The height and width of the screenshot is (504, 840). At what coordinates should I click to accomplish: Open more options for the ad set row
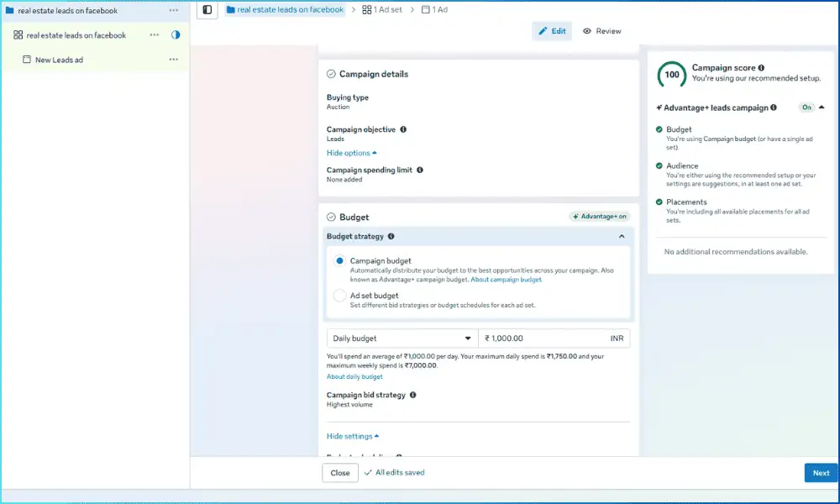tap(155, 34)
